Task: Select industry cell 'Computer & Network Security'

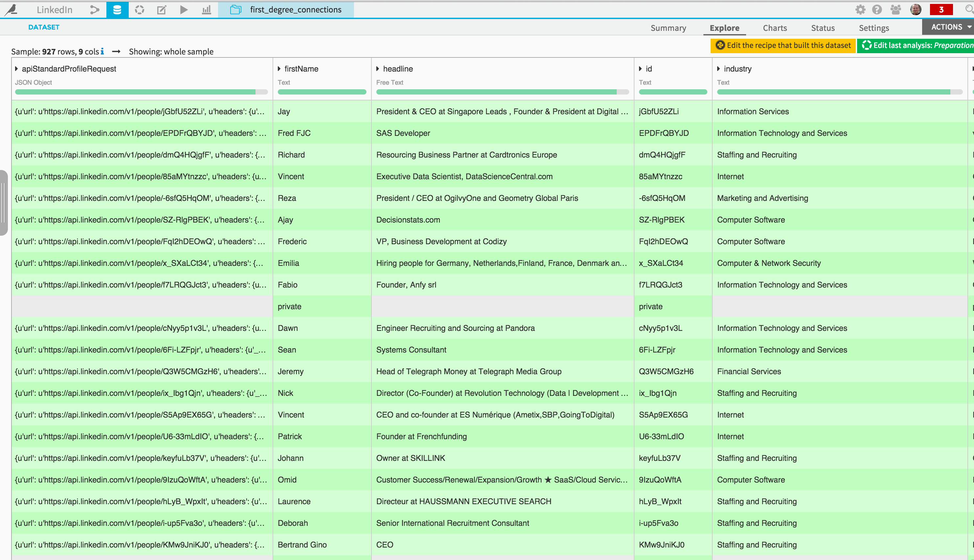Action: tap(840, 263)
